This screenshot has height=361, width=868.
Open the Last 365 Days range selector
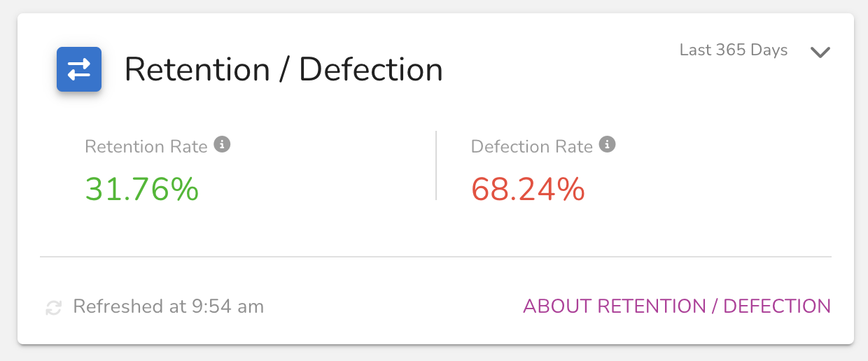pyautogui.click(x=734, y=50)
